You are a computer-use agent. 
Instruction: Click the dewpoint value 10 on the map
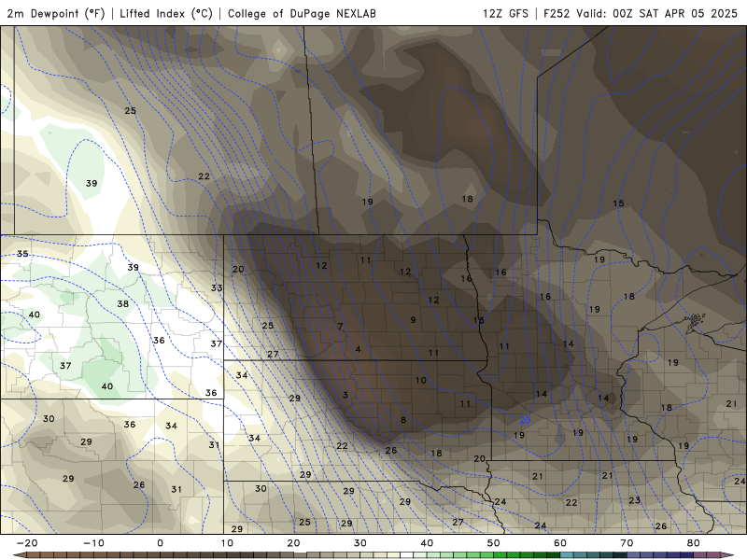tap(421, 381)
